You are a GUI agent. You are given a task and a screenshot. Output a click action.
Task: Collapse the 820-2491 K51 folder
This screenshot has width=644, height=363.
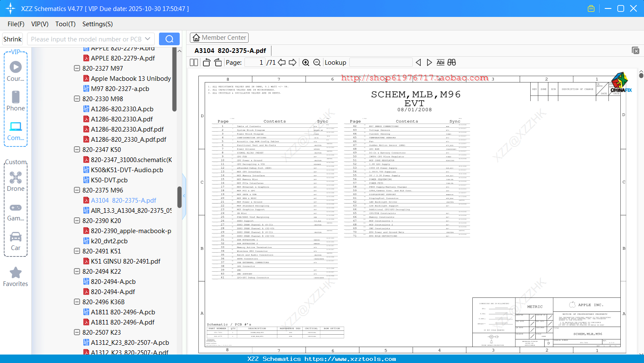[77, 251]
